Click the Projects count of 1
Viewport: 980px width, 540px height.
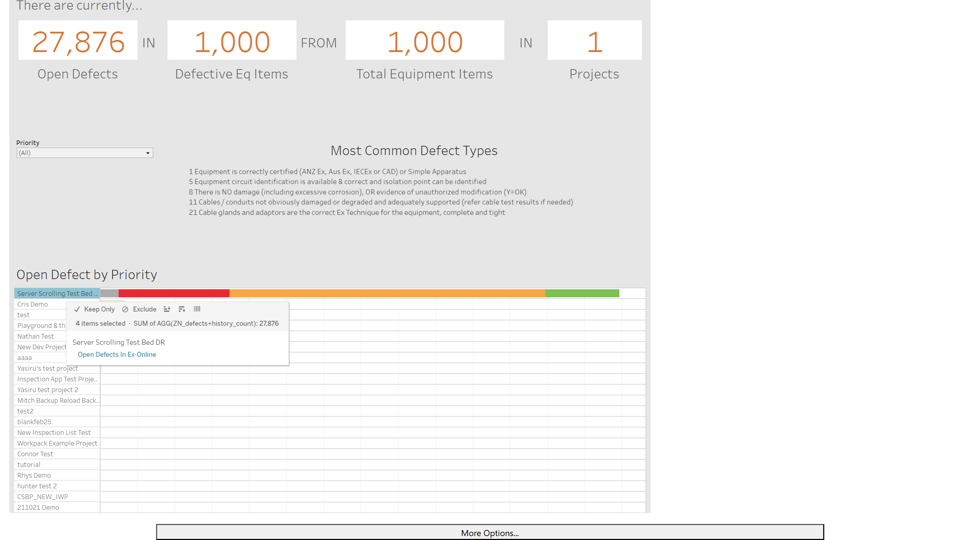594,41
